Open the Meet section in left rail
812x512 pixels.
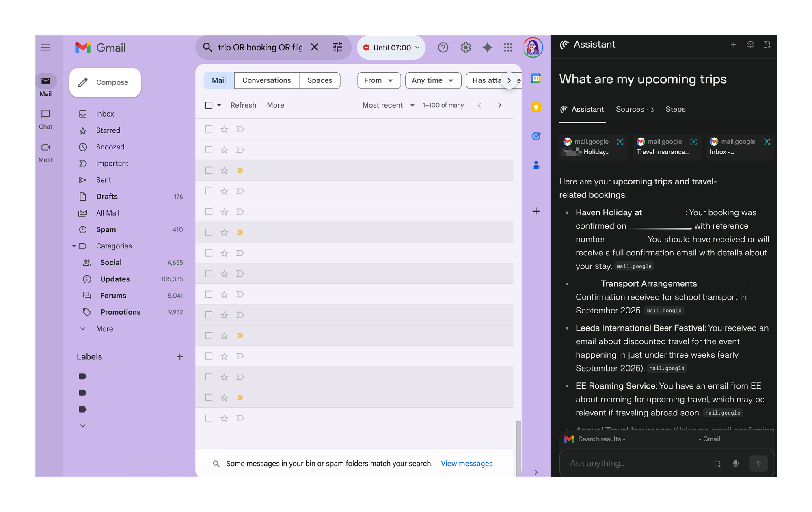pyautogui.click(x=45, y=153)
